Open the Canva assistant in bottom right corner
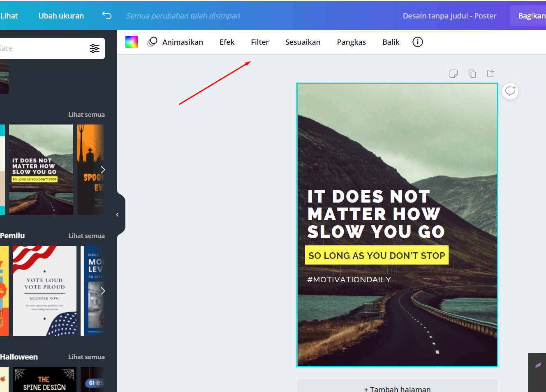This screenshot has height=392, width=546. tap(537, 365)
